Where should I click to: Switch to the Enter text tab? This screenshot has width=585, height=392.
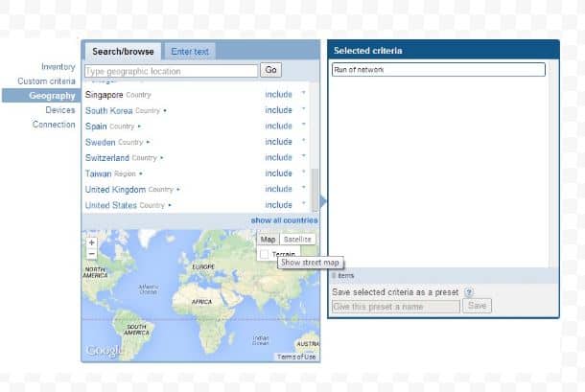pyautogui.click(x=190, y=52)
